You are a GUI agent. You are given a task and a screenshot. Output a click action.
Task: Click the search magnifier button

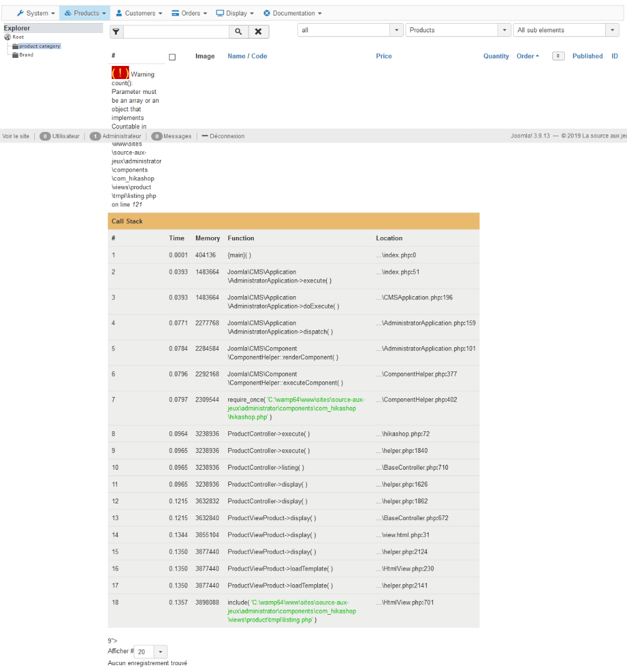(x=239, y=32)
